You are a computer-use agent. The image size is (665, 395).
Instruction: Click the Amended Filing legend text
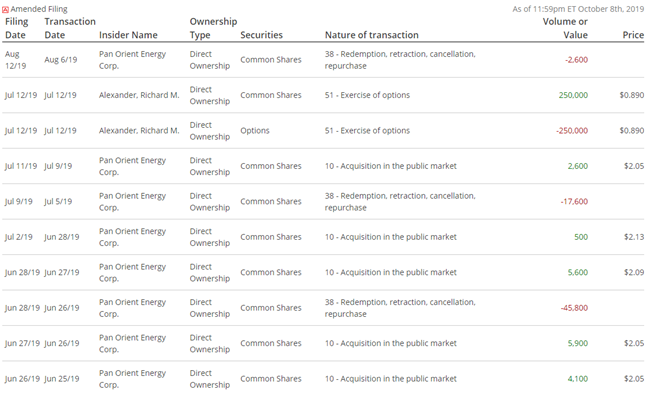point(39,9)
